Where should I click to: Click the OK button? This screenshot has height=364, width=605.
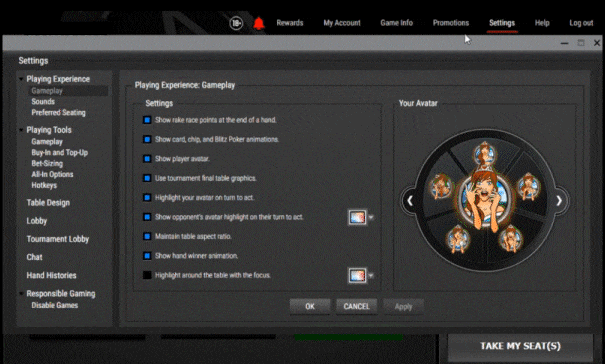[310, 306]
